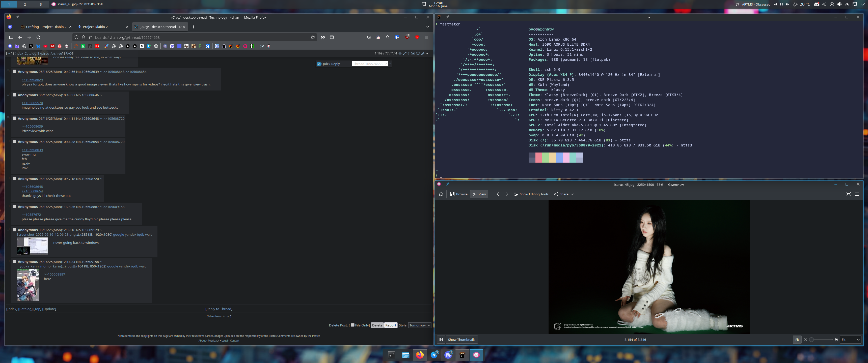
Task: Click the Update link at bottom
Action: tap(49, 309)
